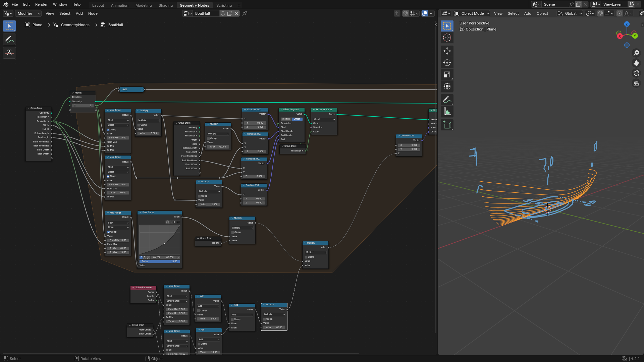
Task: Click the pin node tree icon
Action: tap(245, 13)
